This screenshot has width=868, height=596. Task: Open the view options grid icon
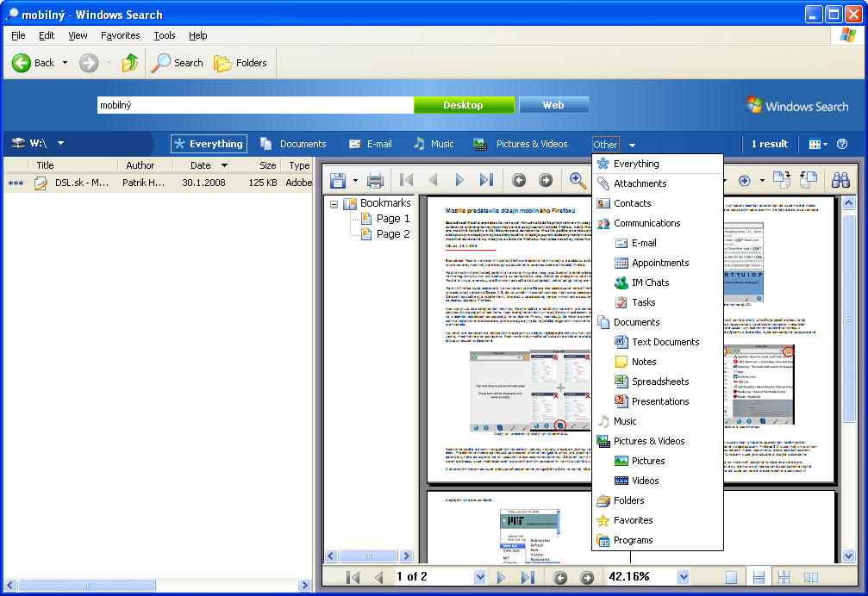click(x=818, y=145)
